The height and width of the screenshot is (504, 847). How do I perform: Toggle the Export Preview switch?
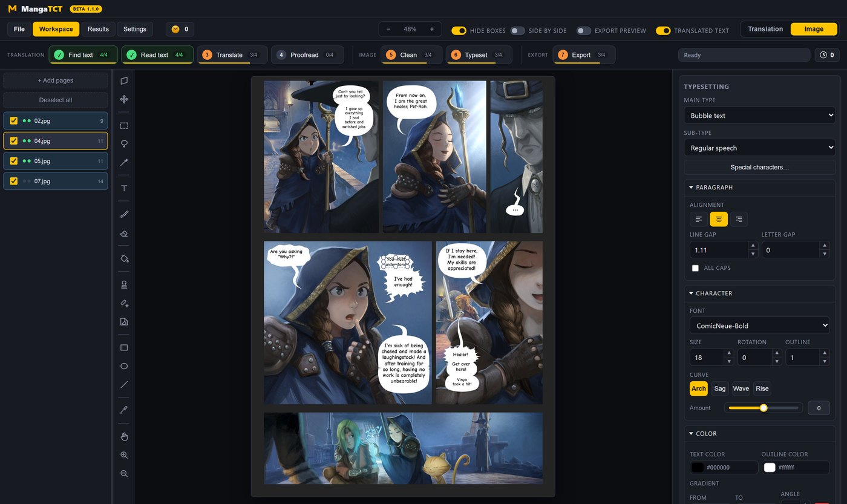[583, 30]
